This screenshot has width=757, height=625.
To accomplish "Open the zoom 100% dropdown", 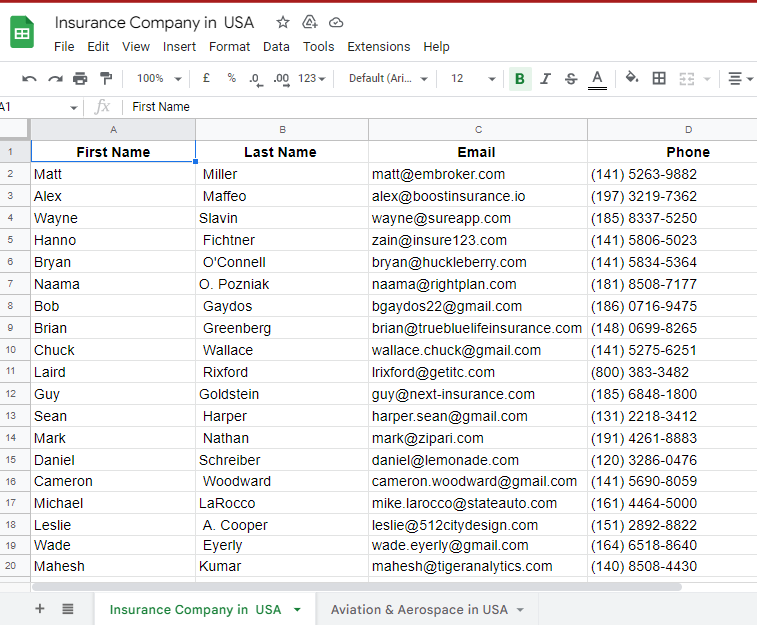I will pos(159,78).
